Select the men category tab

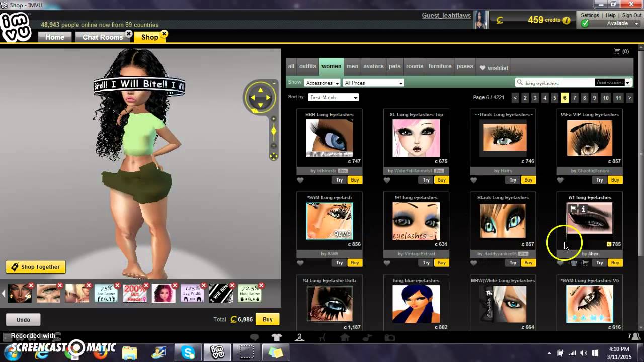tap(352, 66)
